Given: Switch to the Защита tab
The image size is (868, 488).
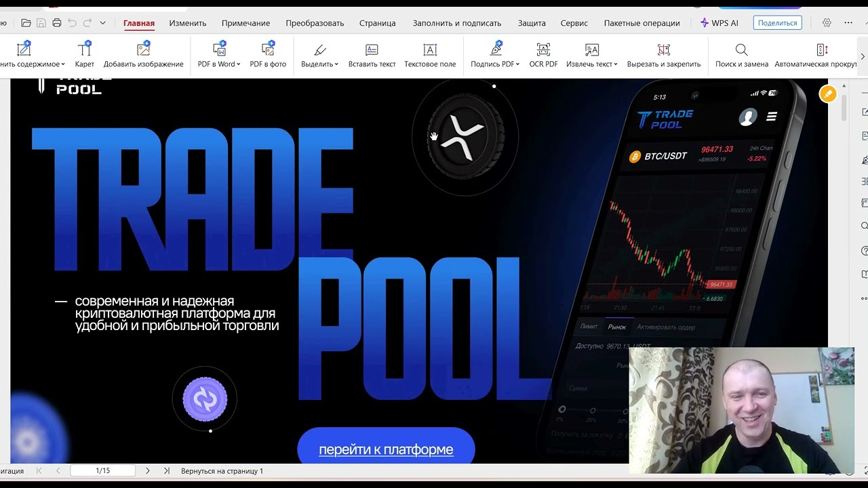Looking at the screenshot, I should [532, 23].
